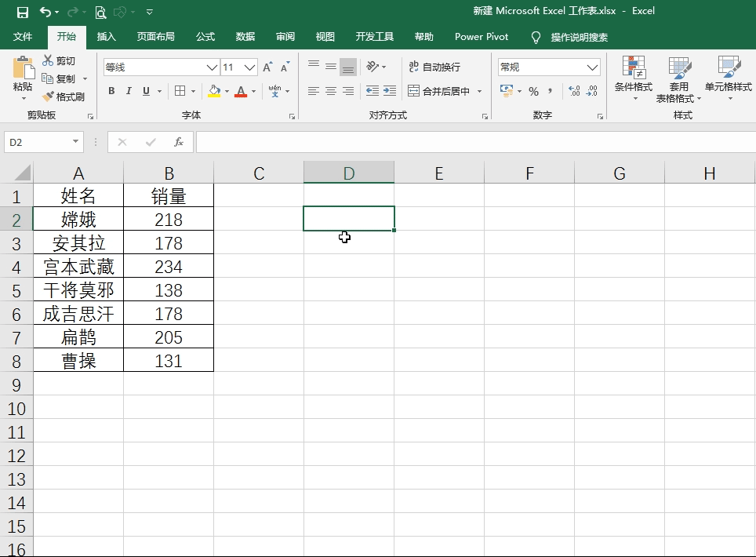
Task: Click the Copy (复制) button
Action: (x=59, y=78)
